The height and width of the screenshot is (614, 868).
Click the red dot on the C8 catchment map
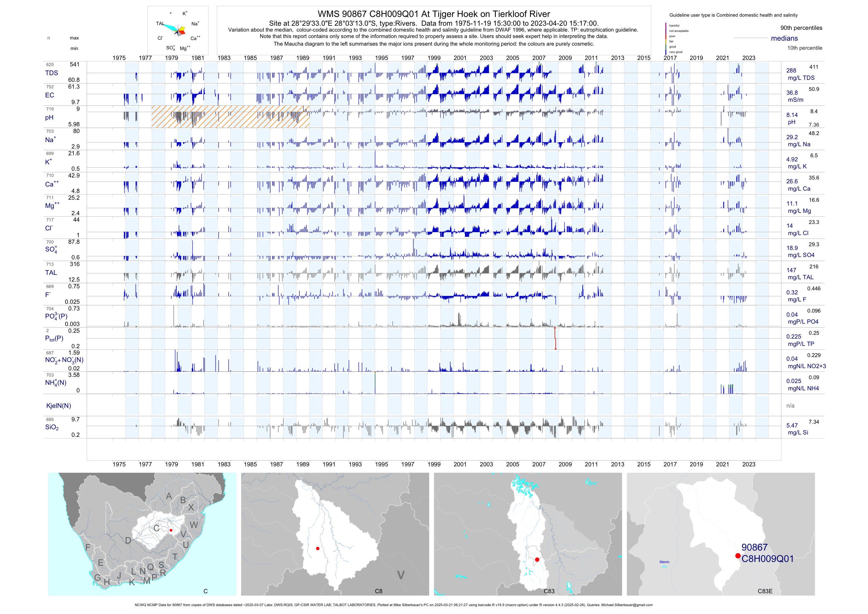pos(317,548)
